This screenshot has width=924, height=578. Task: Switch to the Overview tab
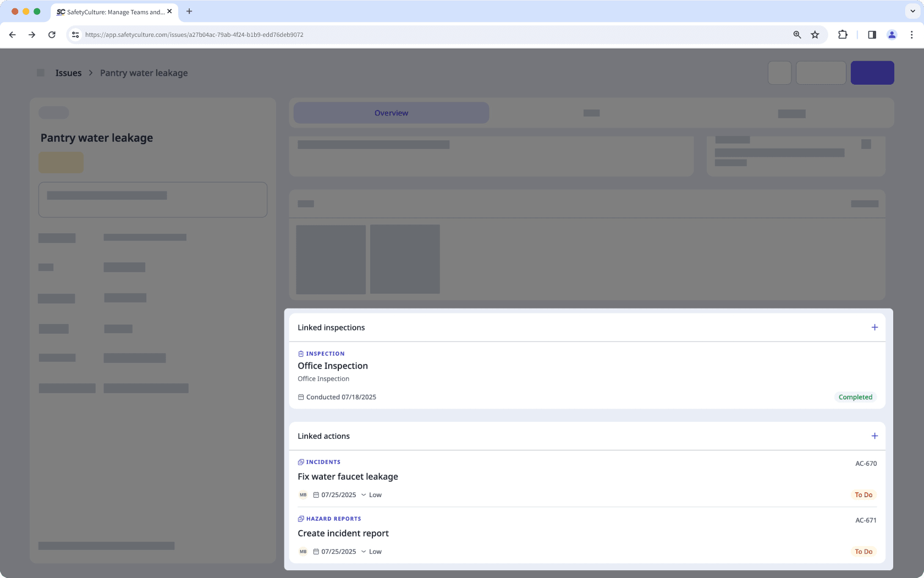point(391,112)
